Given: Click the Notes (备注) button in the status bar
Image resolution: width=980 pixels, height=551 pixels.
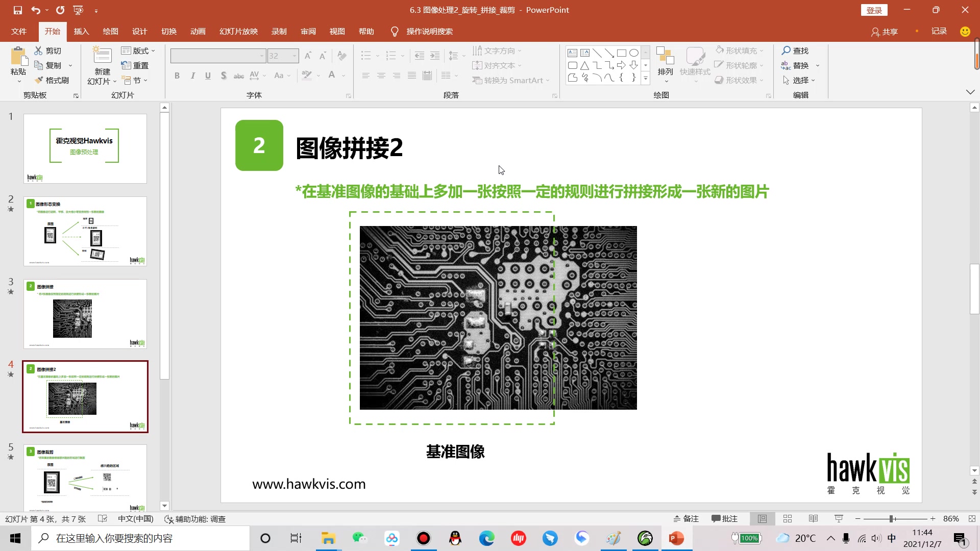Looking at the screenshot, I should (x=686, y=518).
